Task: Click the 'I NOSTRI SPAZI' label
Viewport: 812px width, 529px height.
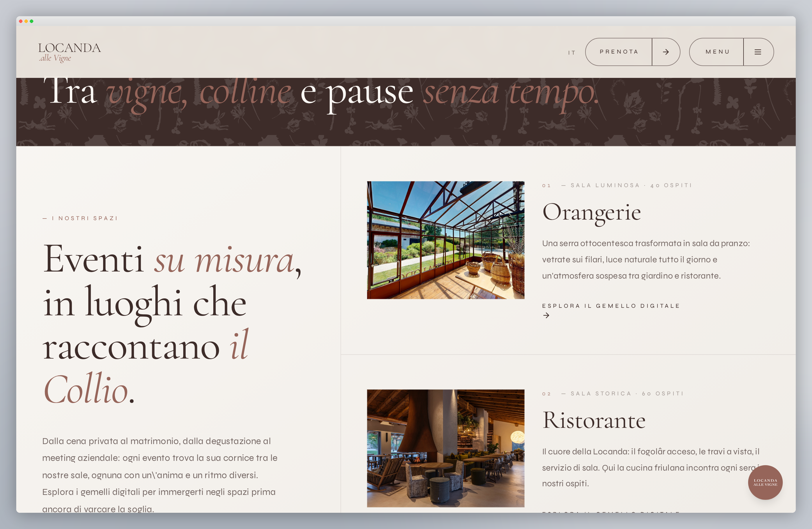Action: click(x=80, y=218)
